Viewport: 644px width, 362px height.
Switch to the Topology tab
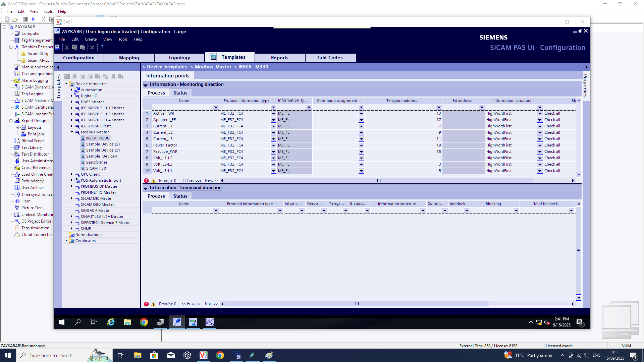(x=179, y=58)
